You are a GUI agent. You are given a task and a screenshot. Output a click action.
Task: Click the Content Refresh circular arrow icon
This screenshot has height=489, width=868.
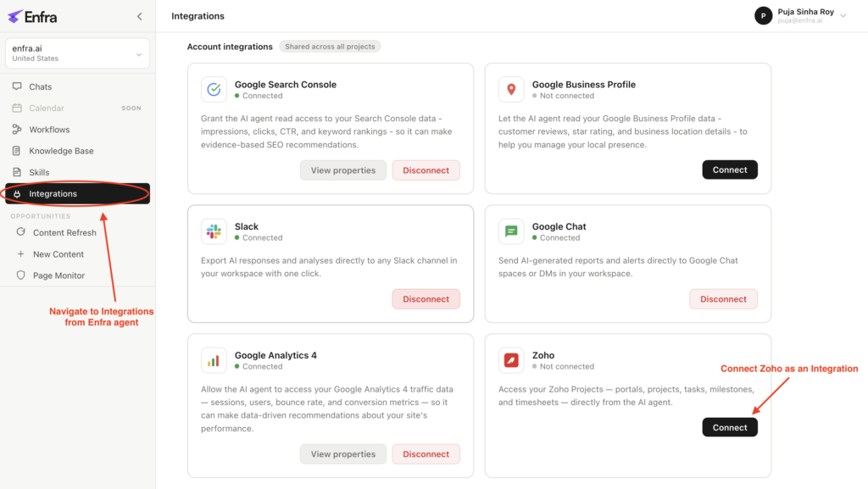[21, 231]
